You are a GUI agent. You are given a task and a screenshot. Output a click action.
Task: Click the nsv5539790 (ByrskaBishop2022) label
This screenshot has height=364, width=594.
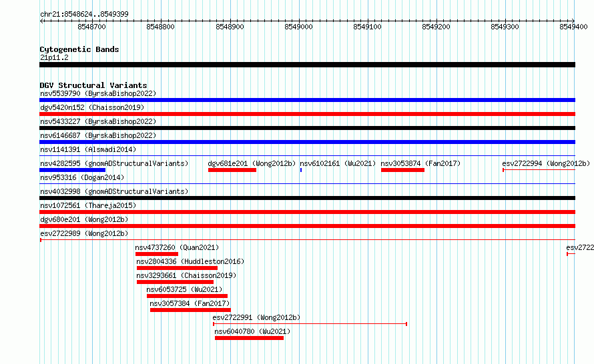pos(98,93)
